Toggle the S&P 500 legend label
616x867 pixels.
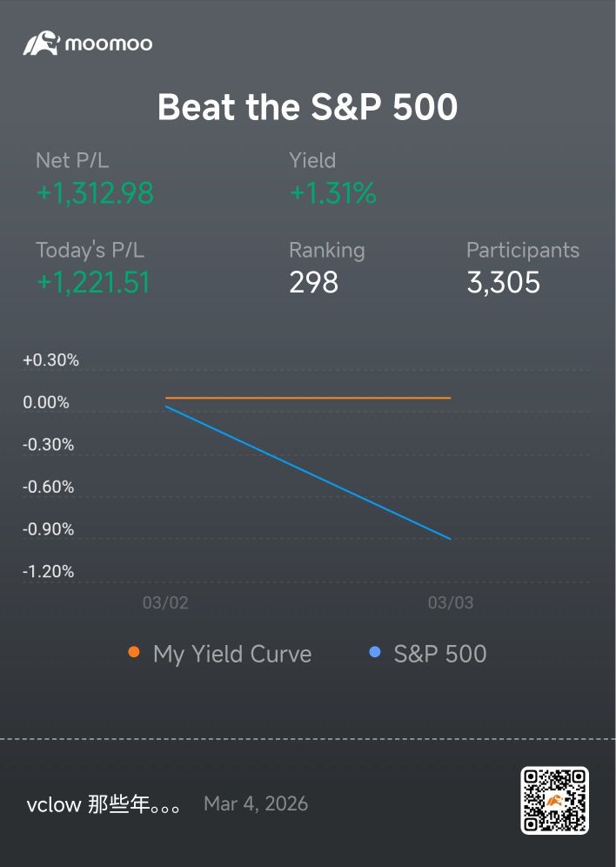tap(439, 654)
